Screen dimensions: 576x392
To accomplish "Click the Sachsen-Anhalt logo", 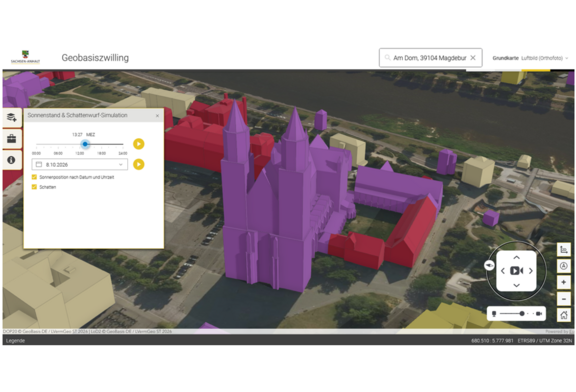I will click(x=25, y=57).
